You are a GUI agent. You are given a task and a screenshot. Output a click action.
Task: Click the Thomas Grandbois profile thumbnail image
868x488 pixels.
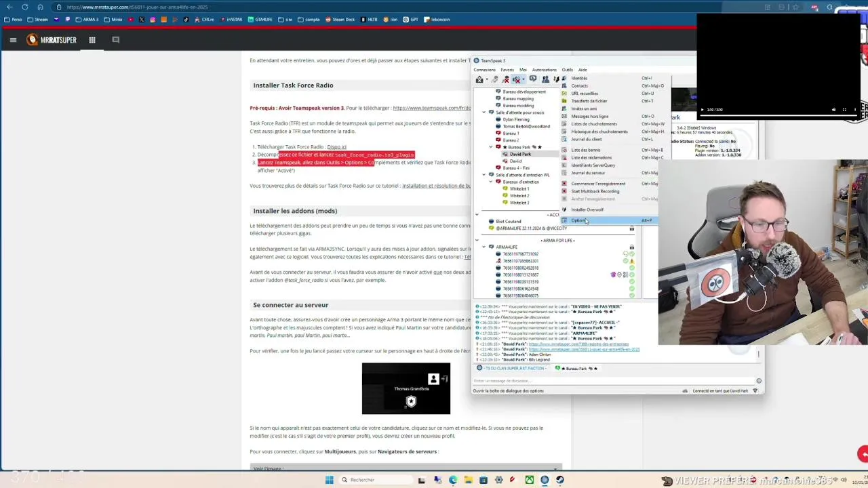tap(406, 388)
